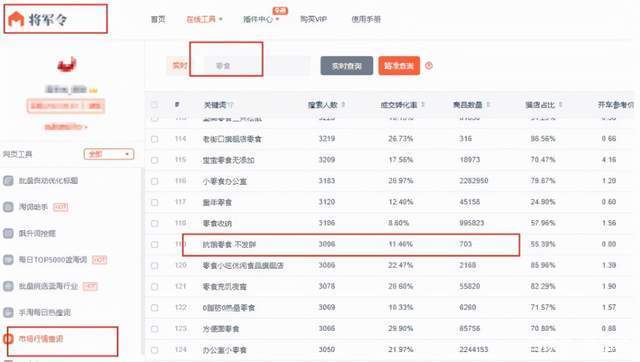The height and width of the screenshot is (362, 640).
Task: Click keyword 宝宝零食无添加 in row 115
Action: (229, 160)
